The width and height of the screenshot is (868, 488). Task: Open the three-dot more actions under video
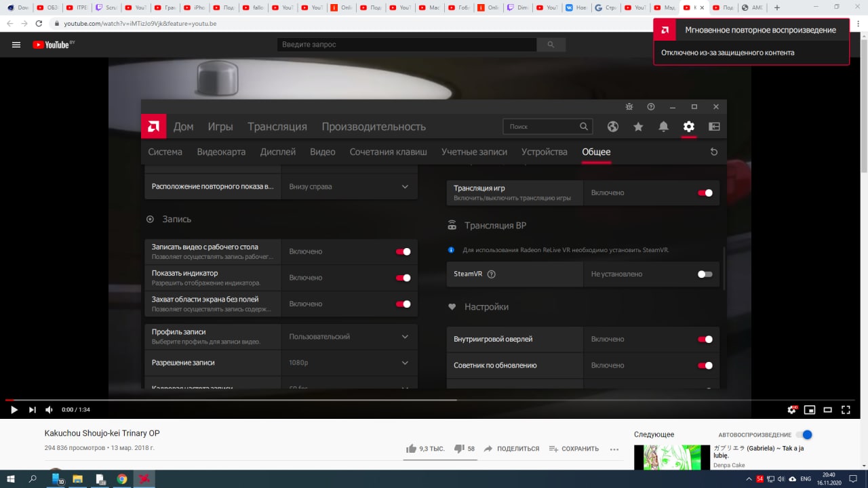click(614, 449)
